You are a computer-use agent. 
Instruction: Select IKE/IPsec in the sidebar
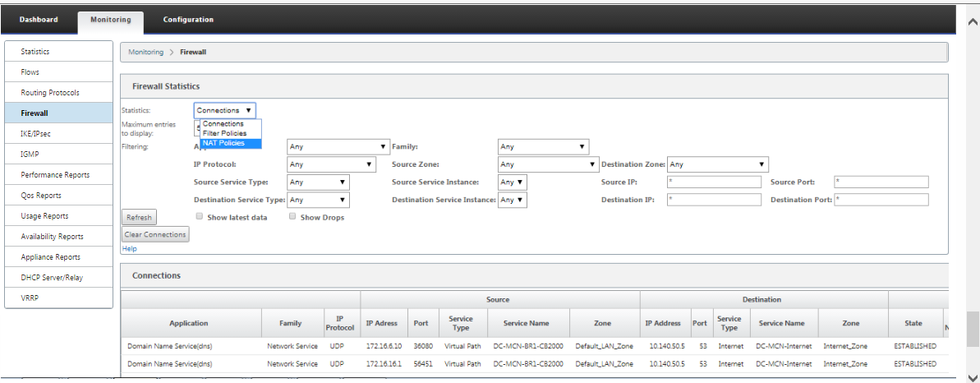tap(59, 134)
